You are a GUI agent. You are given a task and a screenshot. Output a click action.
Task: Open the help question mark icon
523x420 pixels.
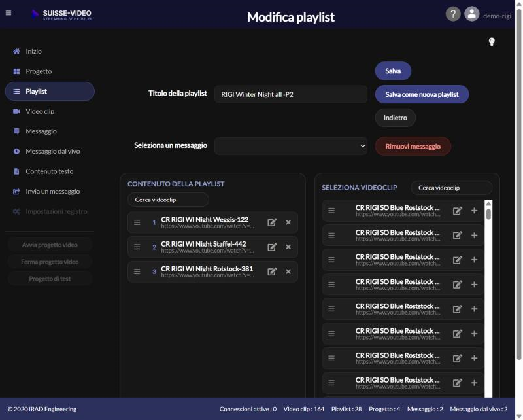coord(453,14)
